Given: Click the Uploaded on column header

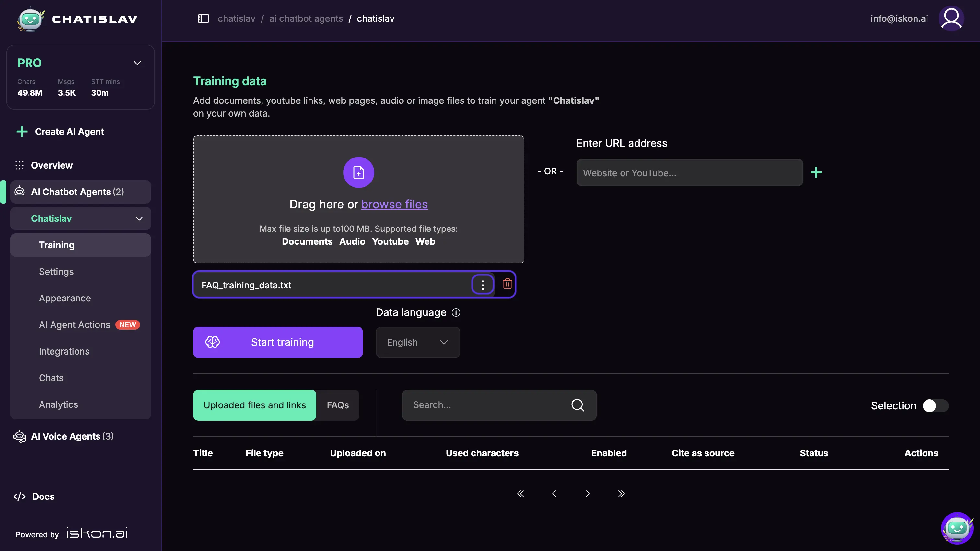Looking at the screenshot, I should [357, 453].
